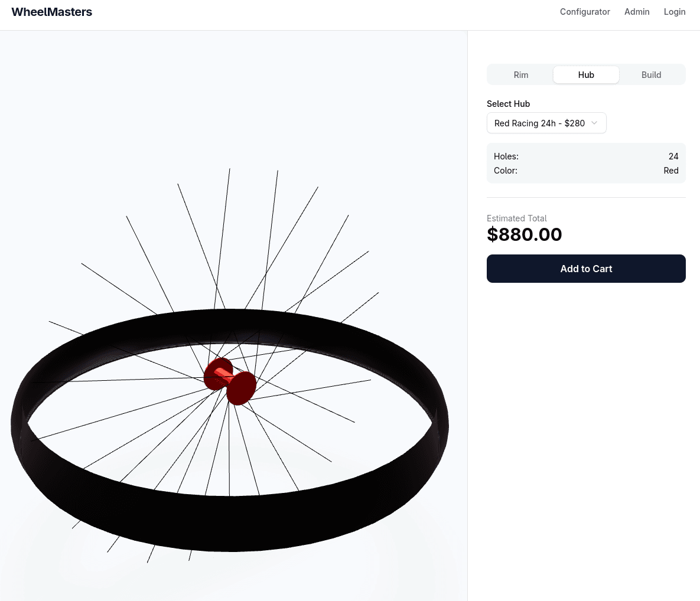Click the Add to Cart button
Screen dimensions: 700x601
click(x=586, y=269)
